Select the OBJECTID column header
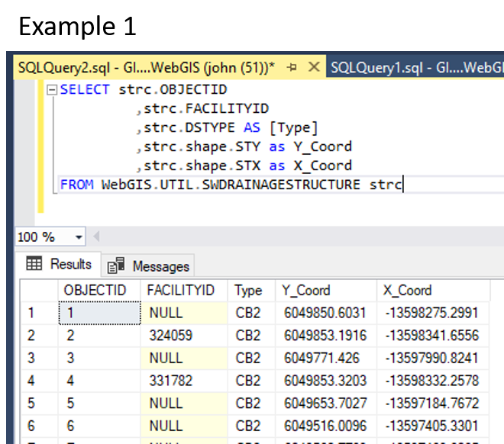 [x=99, y=290]
